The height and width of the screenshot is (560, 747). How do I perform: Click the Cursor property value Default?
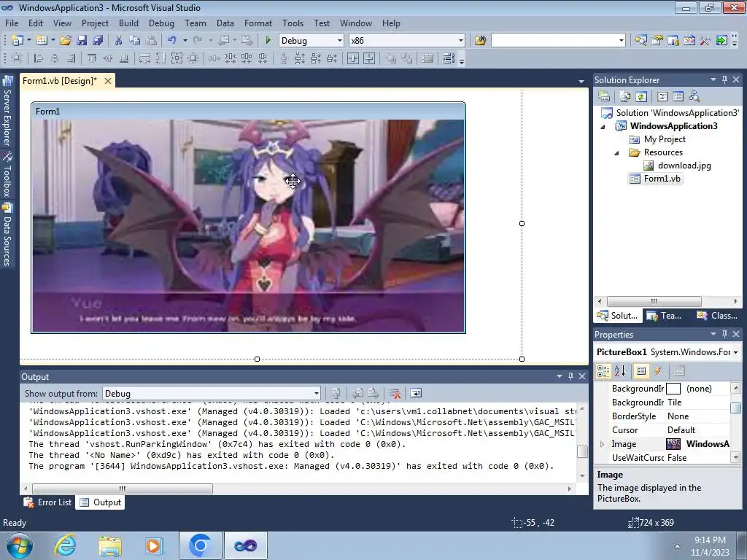681,430
